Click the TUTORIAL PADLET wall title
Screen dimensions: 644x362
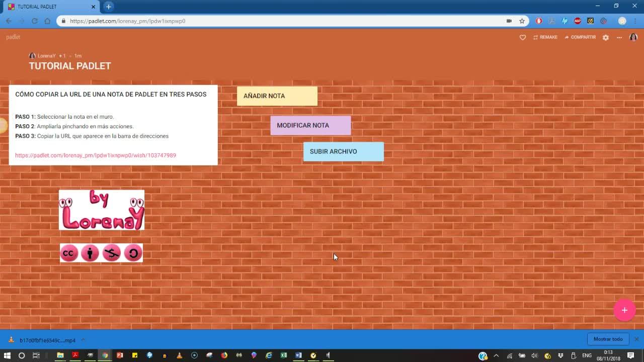(70, 66)
